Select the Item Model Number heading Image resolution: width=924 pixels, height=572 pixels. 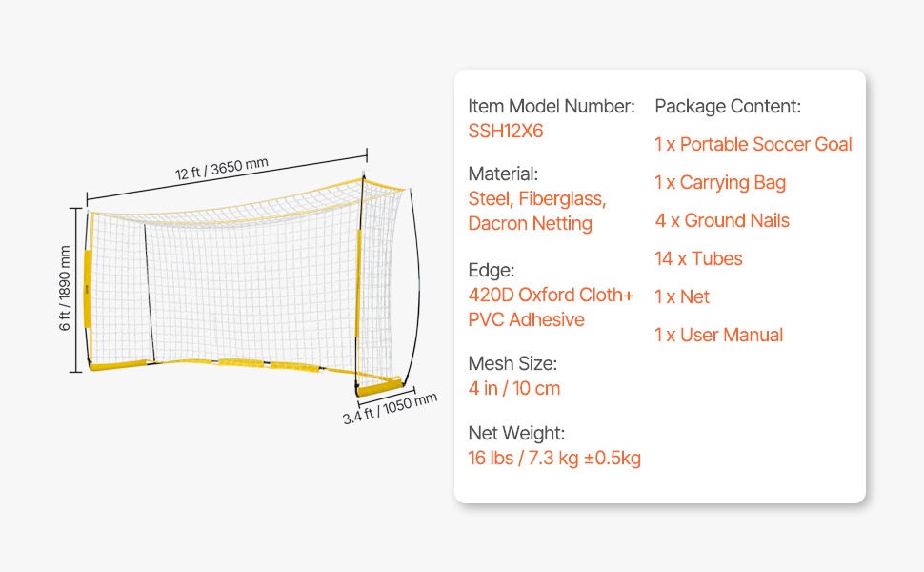click(551, 107)
